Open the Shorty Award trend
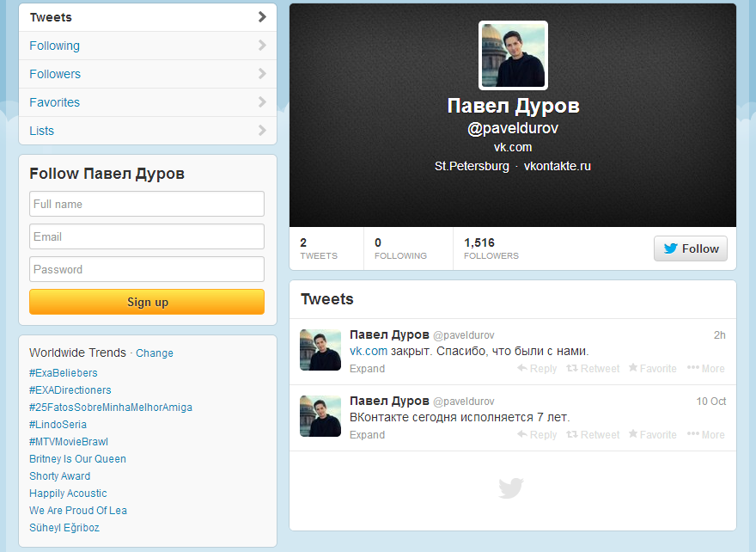Image resolution: width=756 pixels, height=552 pixels. tap(60, 476)
